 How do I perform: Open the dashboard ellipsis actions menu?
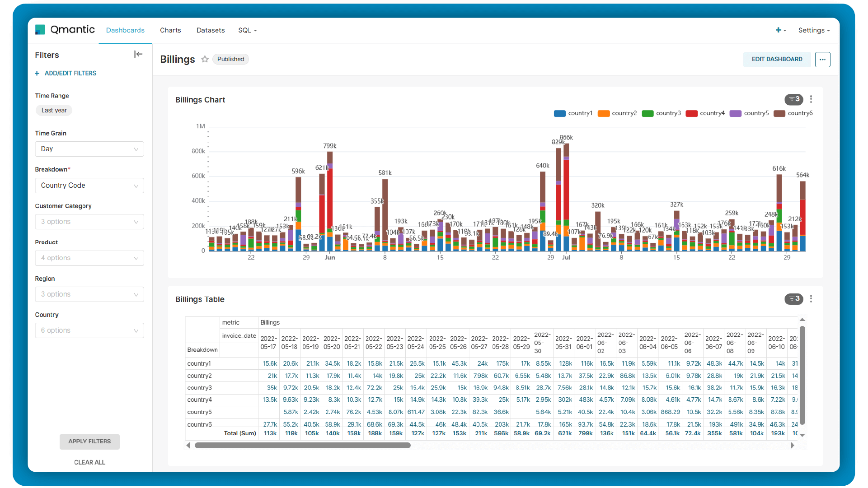click(822, 59)
